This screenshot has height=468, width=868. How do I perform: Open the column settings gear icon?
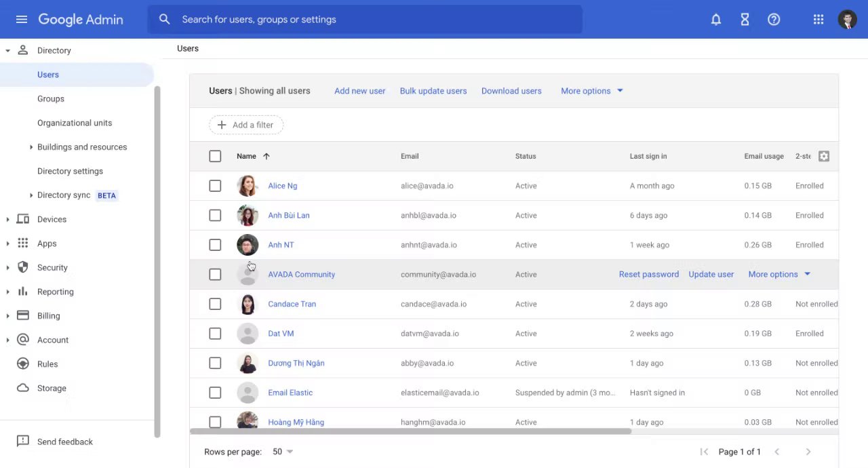tap(824, 156)
